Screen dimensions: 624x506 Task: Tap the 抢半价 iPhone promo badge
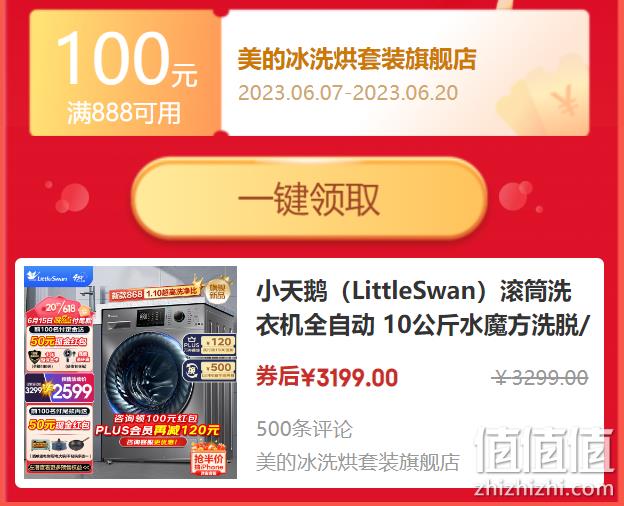pos(209,462)
